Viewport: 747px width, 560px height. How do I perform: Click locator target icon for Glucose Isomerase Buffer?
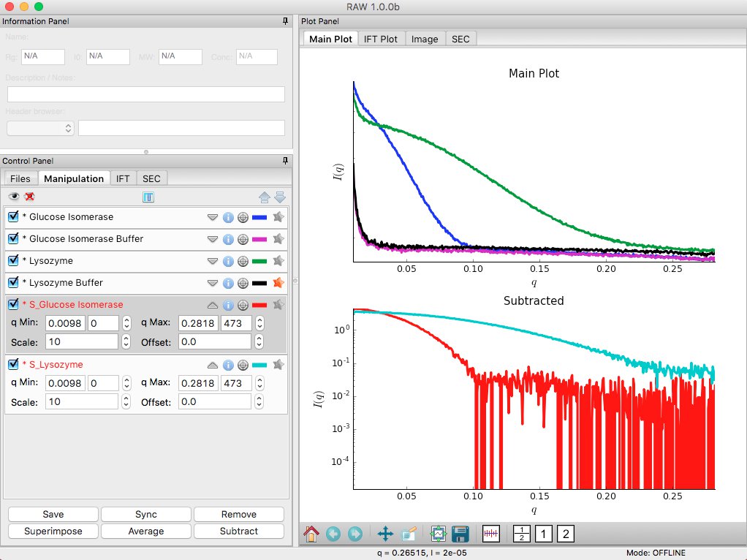pyautogui.click(x=243, y=239)
